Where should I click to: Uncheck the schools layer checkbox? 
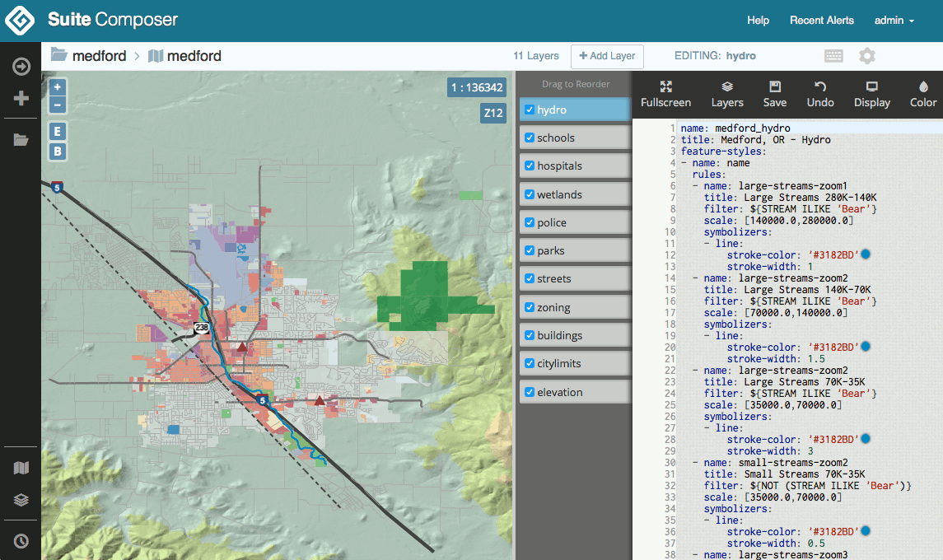click(530, 138)
